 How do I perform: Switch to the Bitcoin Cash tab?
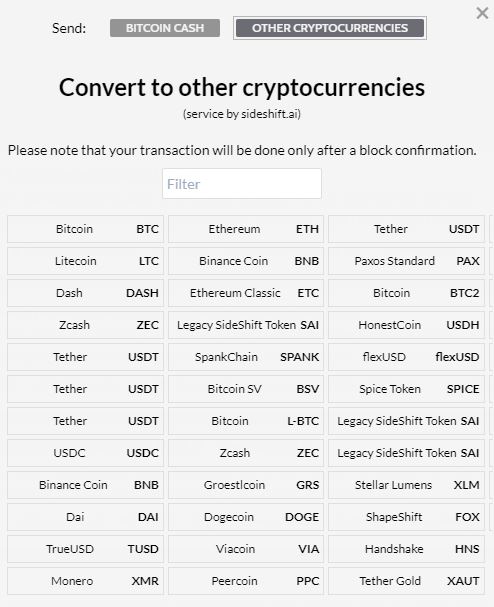(x=165, y=28)
